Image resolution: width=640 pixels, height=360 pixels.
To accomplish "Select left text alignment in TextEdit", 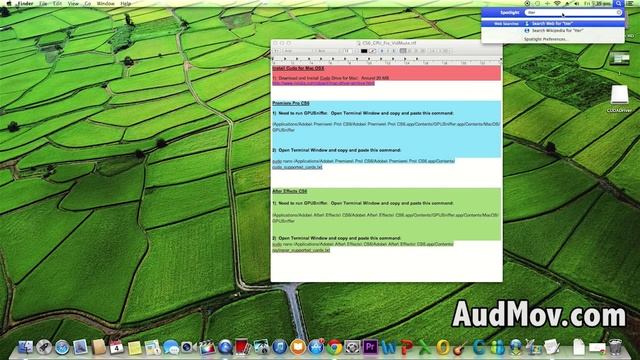I will (x=403, y=51).
